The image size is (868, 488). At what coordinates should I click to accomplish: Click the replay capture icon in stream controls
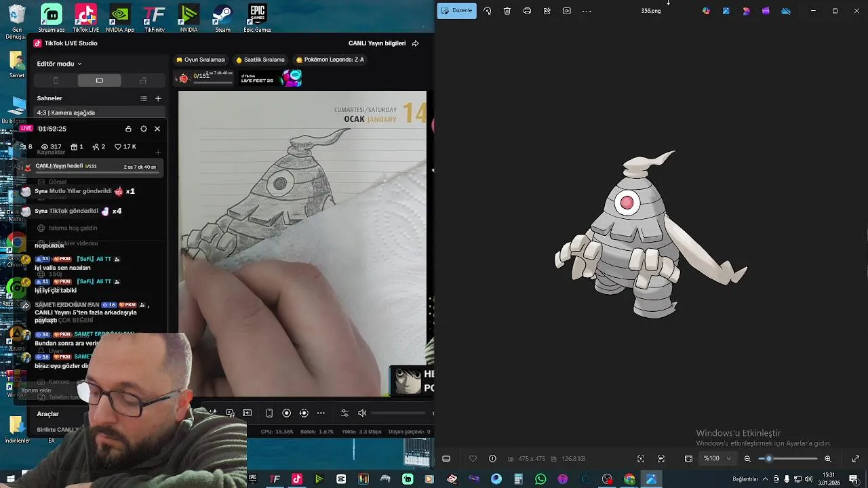point(304,413)
